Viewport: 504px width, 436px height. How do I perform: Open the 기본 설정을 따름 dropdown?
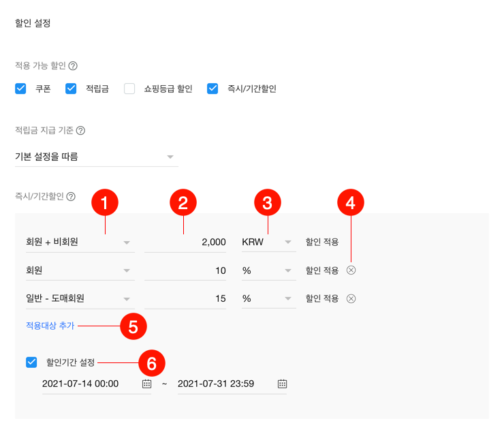(x=96, y=157)
